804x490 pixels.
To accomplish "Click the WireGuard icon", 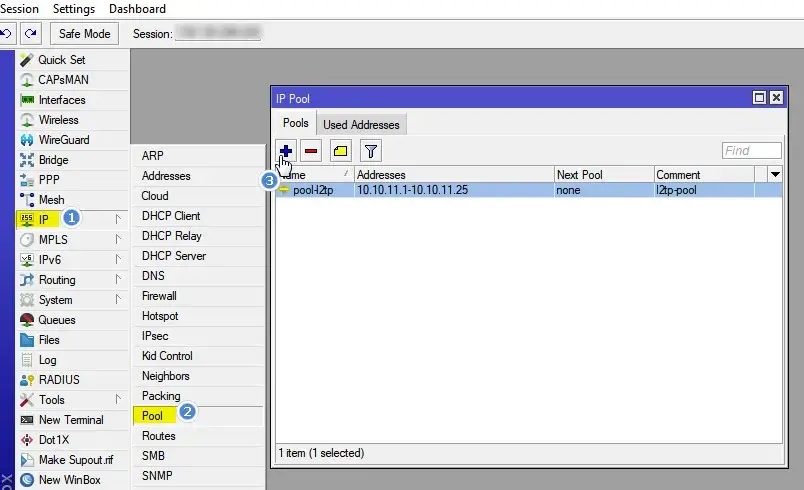I will click(x=27, y=140).
